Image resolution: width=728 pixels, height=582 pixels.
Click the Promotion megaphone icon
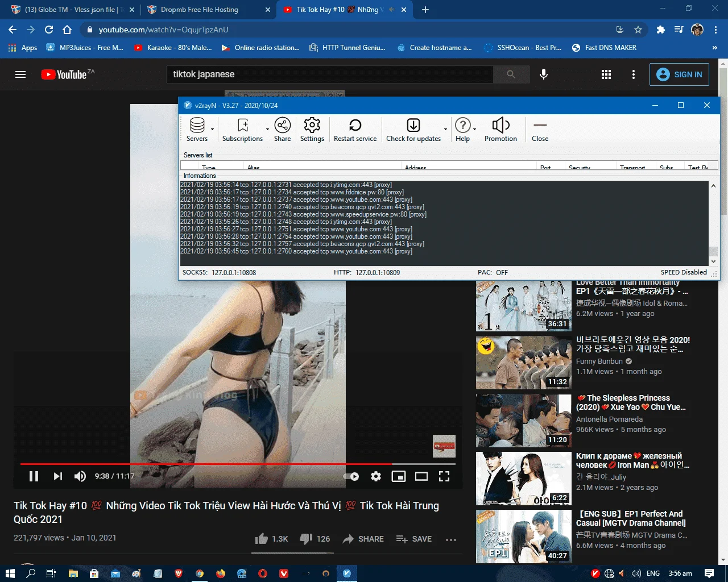click(x=500, y=130)
